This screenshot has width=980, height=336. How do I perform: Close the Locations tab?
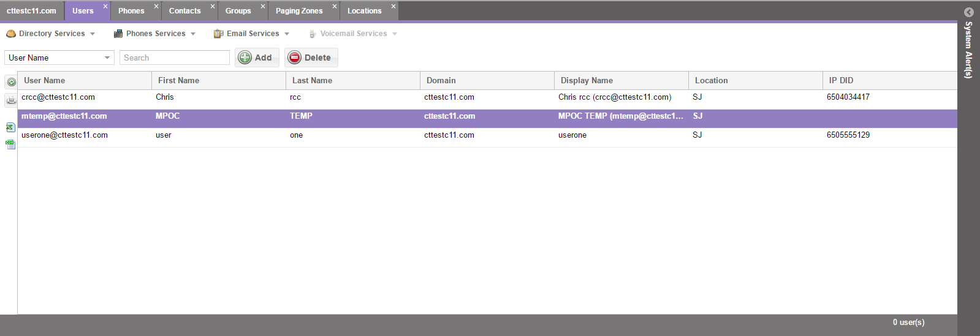coord(393,6)
